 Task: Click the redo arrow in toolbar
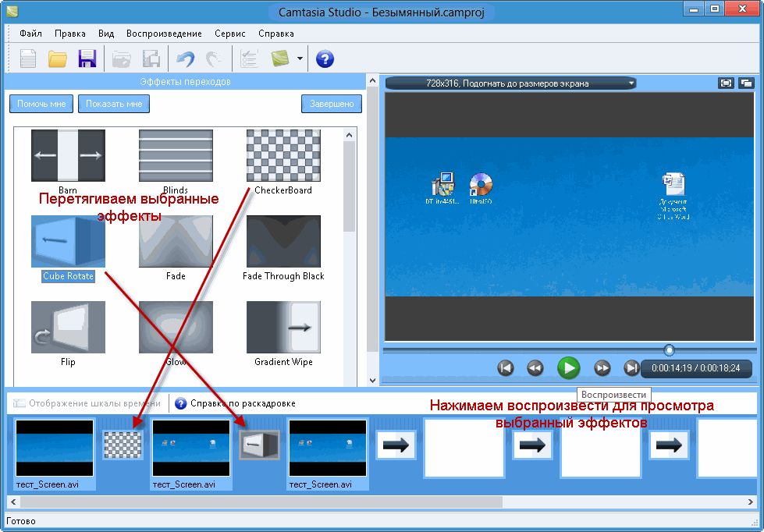coord(213,59)
